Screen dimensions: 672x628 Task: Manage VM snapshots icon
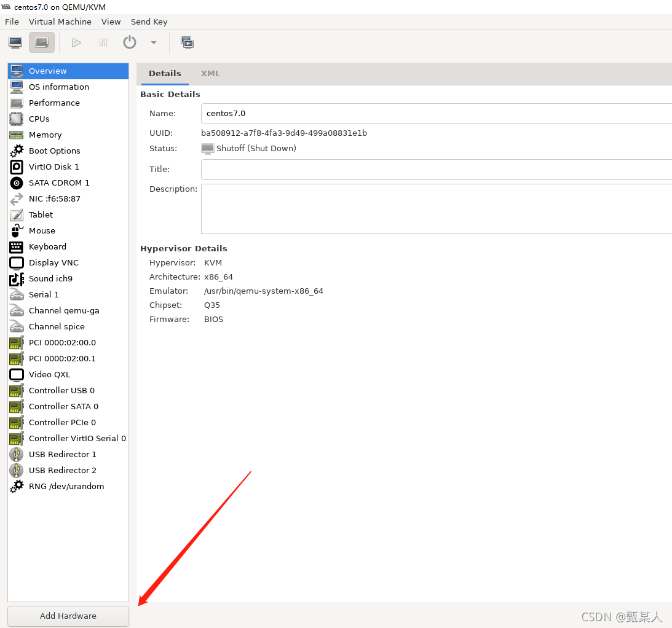pos(187,42)
